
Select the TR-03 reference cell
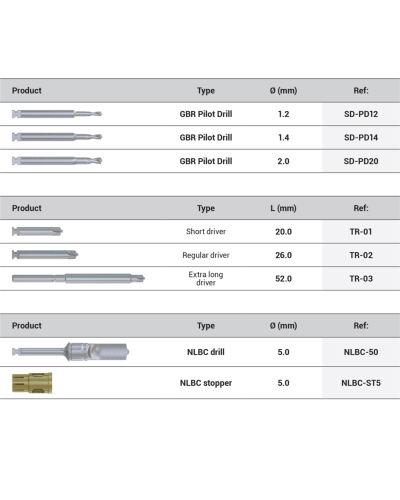[x=361, y=278]
